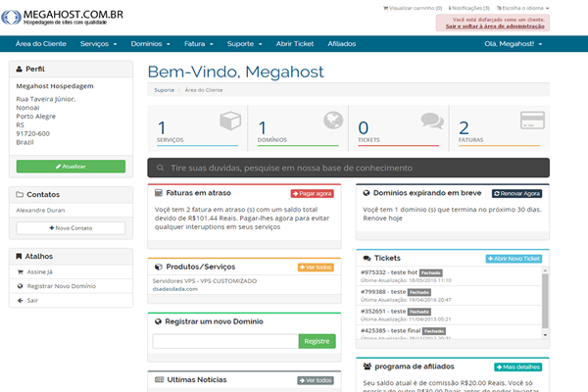This screenshot has height=392, width=588.
Task: Click the Abrir Novo Ticket button
Action: point(514,259)
